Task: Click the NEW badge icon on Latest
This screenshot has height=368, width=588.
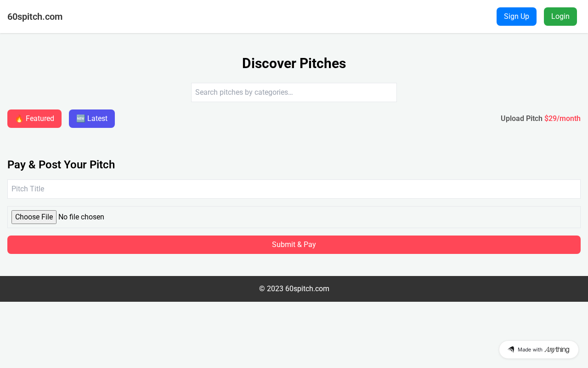Action: [81, 119]
